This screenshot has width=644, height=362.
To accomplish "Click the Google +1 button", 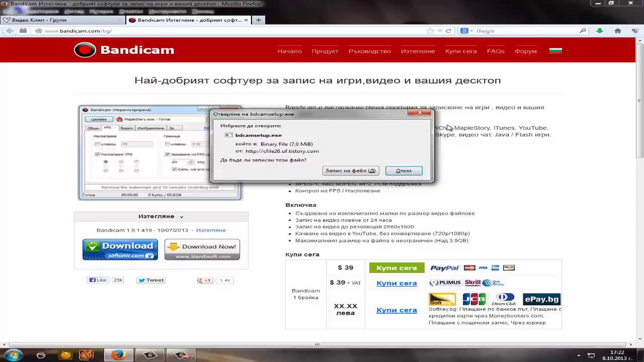I will coord(205,280).
